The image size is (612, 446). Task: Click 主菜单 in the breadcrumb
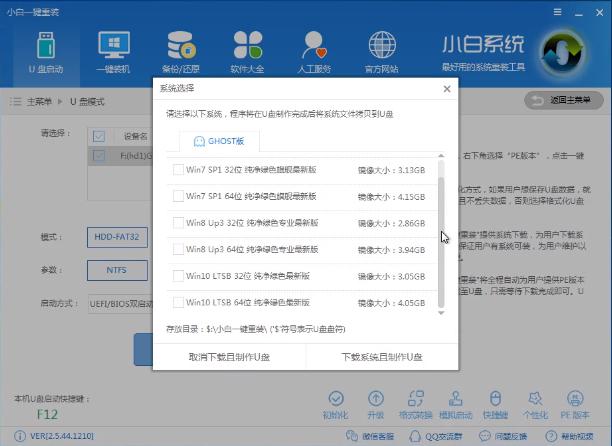(39, 102)
